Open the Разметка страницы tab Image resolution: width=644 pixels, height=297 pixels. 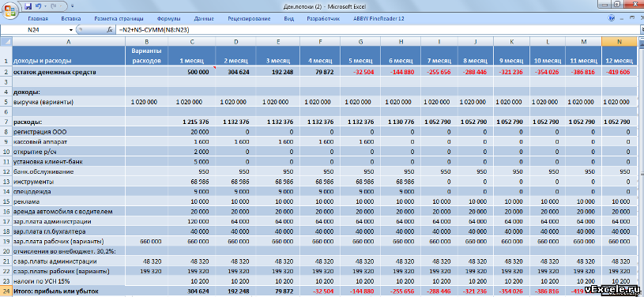pyautogui.click(x=119, y=18)
